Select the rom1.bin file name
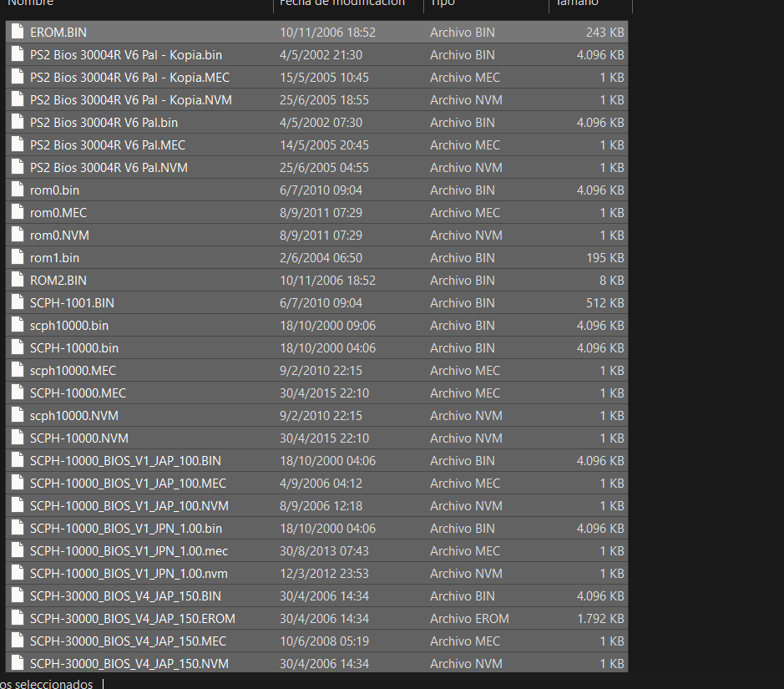 click(54, 258)
